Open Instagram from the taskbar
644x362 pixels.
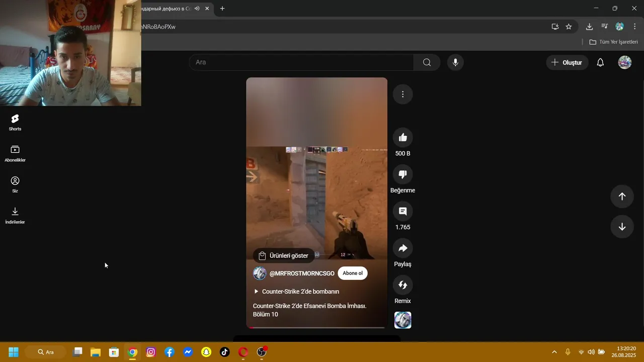point(151,352)
